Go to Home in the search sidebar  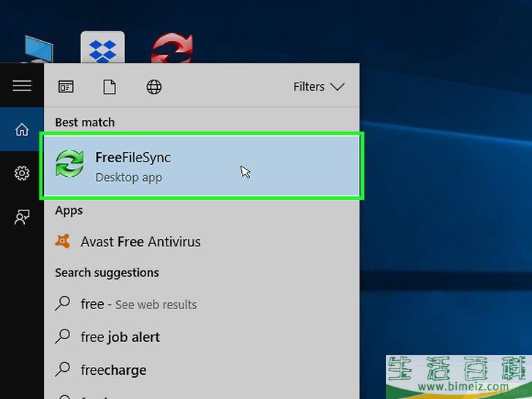click(22, 129)
